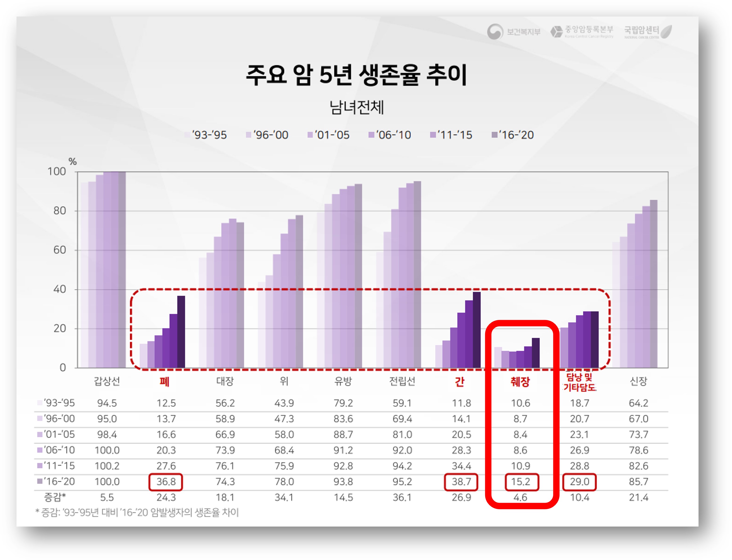
Task: Click the '16-'20 legend entry above chart
Action: [x=513, y=135]
